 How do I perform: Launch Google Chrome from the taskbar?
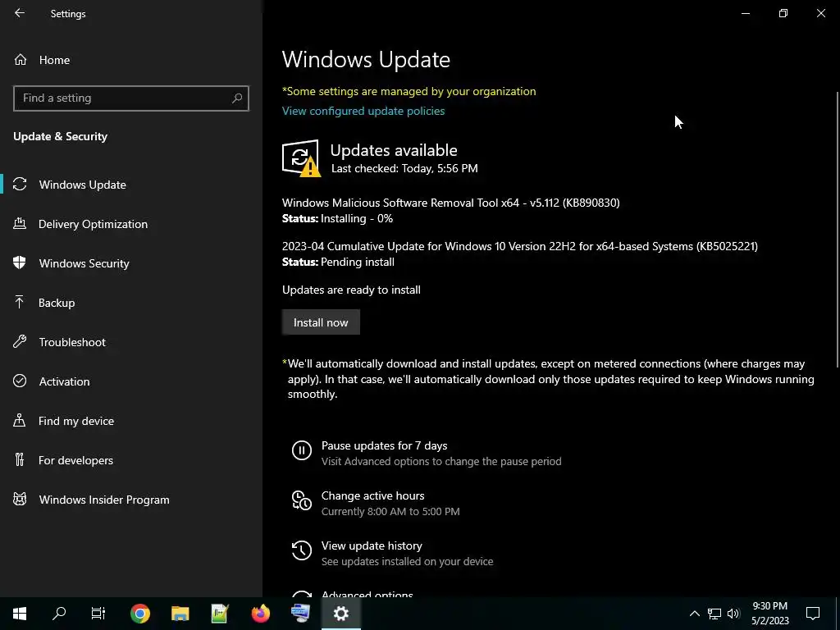tap(139, 614)
